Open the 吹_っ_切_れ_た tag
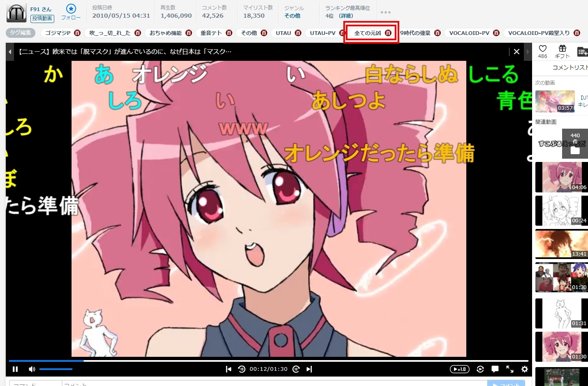The width and height of the screenshot is (588, 386). pos(110,33)
